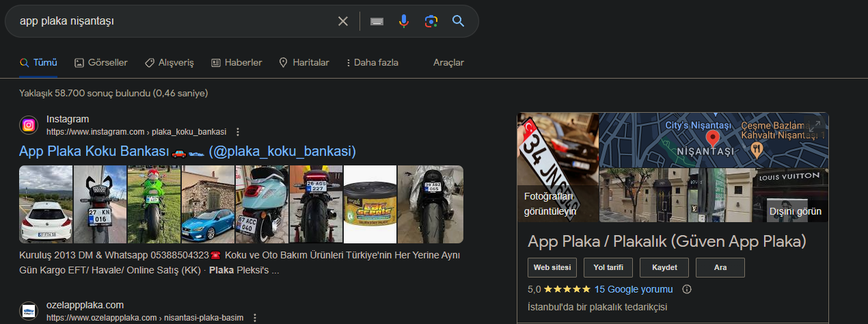The height and width of the screenshot is (324, 868).
Task: Open options menu for ozelappplaka result
Action: pyautogui.click(x=255, y=318)
